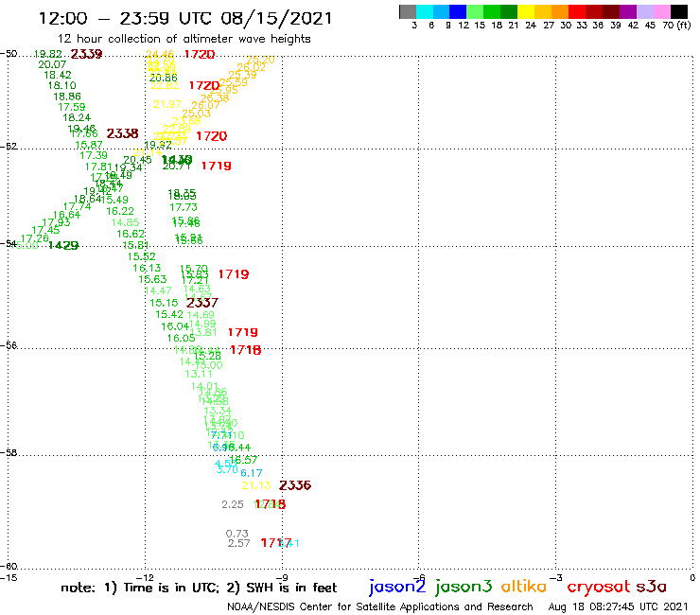The width and height of the screenshot is (700, 615).
Task: Click the wave height value '19.82'
Action: 47,54
